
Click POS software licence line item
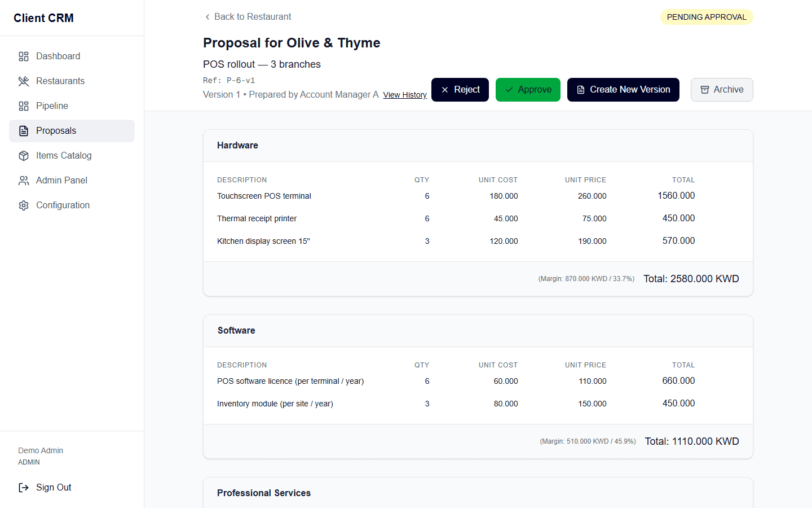290,381
